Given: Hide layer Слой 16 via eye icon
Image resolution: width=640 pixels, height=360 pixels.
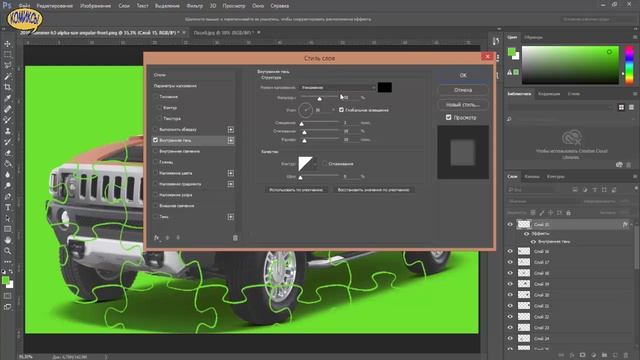Looking at the screenshot, I should (x=510, y=251).
